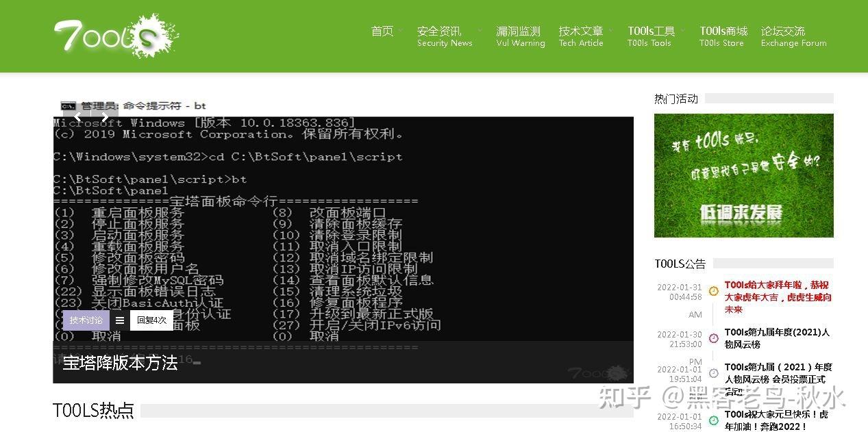Open T00ls工具 Tools menu
Image resolution: width=868 pixels, height=432 pixels.
[651, 36]
